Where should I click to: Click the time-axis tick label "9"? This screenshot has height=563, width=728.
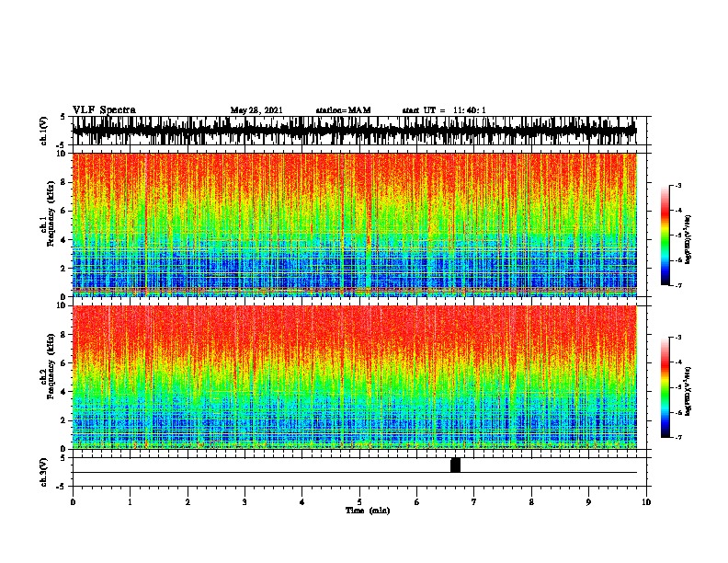[x=588, y=502]
